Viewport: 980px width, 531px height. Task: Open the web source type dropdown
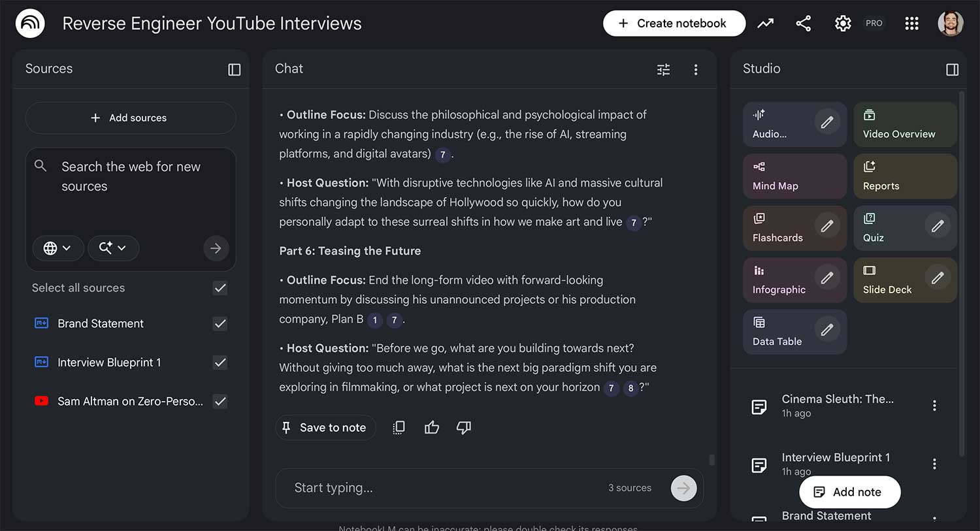tap(58, 248)
